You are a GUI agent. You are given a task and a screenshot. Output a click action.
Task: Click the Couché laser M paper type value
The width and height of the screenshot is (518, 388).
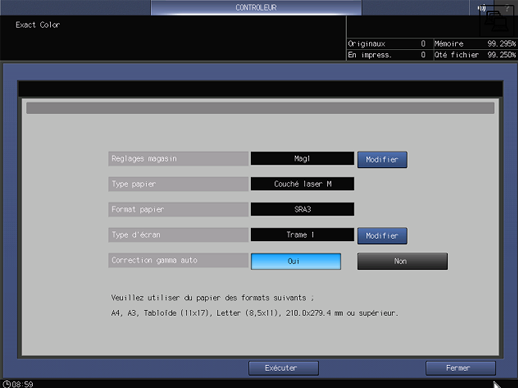tap(302, 184)
